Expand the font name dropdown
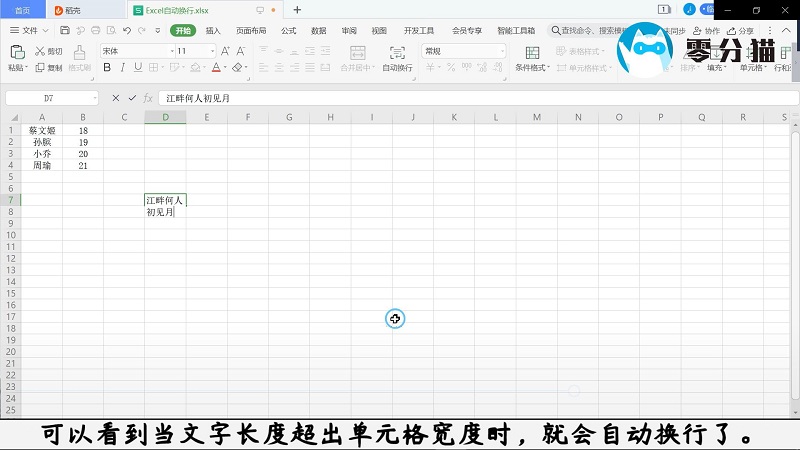The image size is (800, 450). pos(172,51)
